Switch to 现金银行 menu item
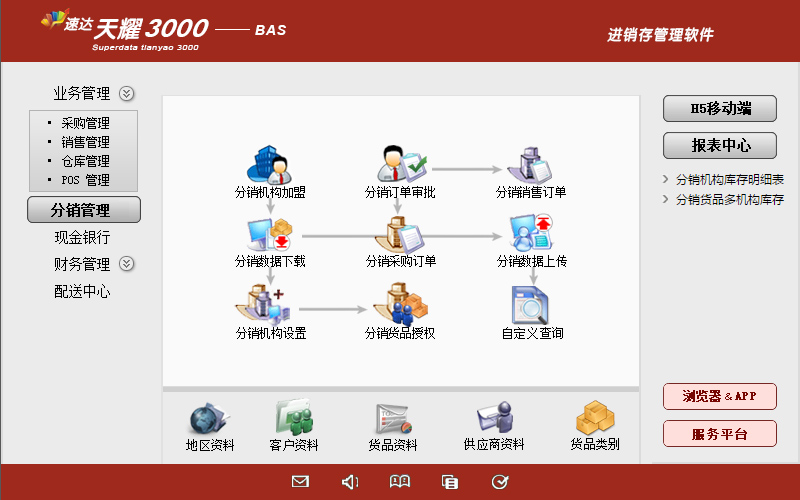The height and width of the screenshot is (500, 800). (82, 238)
